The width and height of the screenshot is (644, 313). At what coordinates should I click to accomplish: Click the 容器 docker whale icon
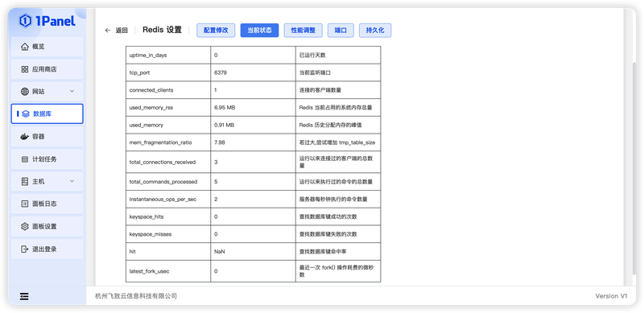click(x=25, y=136)
